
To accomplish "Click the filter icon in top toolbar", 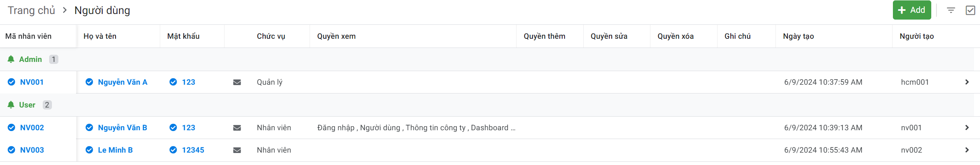I will 951,10.
